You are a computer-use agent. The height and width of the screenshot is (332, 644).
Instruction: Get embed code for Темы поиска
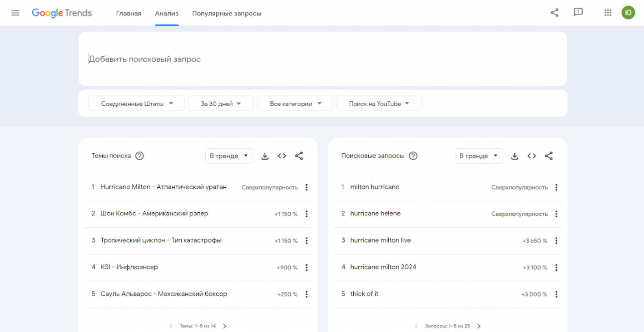click(282, 156)
